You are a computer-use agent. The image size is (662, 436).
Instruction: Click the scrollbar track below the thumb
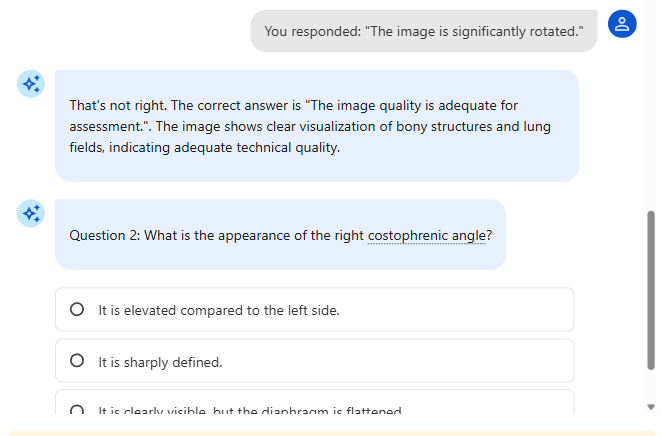click(x=651, y=385)
